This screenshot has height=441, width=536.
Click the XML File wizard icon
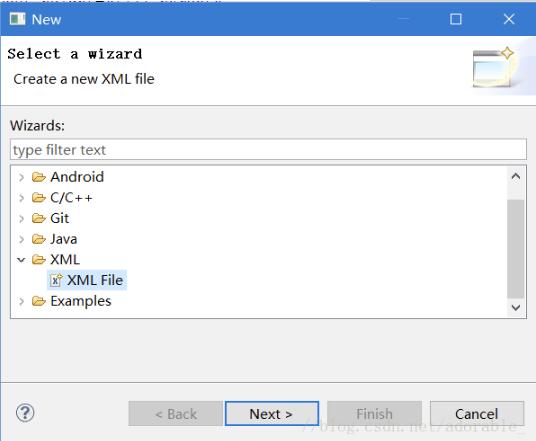[x=56, y=280]
